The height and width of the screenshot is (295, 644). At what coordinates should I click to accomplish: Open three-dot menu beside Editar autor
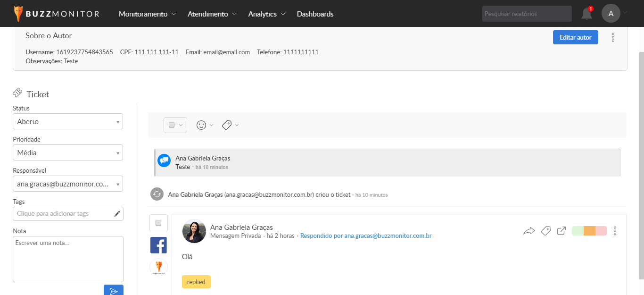(613, 37)
